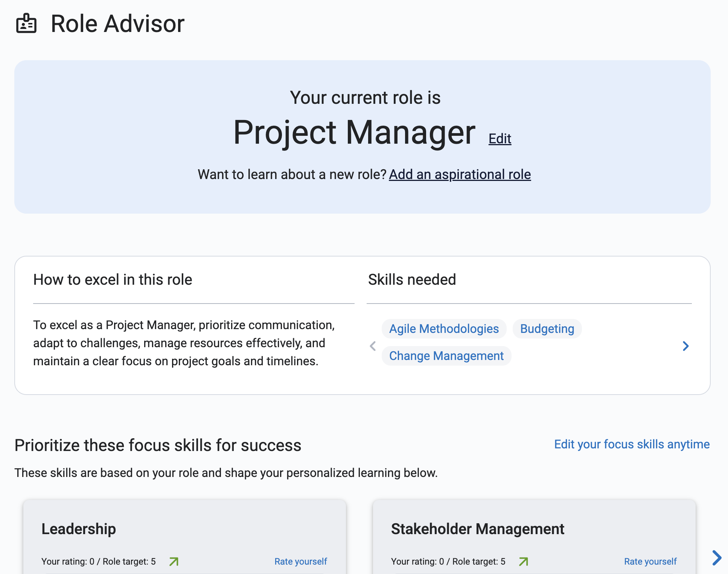This screenshot has width=728, height=574.
Task: Rate yourself on Stakeholder Management
Action: 650,561
